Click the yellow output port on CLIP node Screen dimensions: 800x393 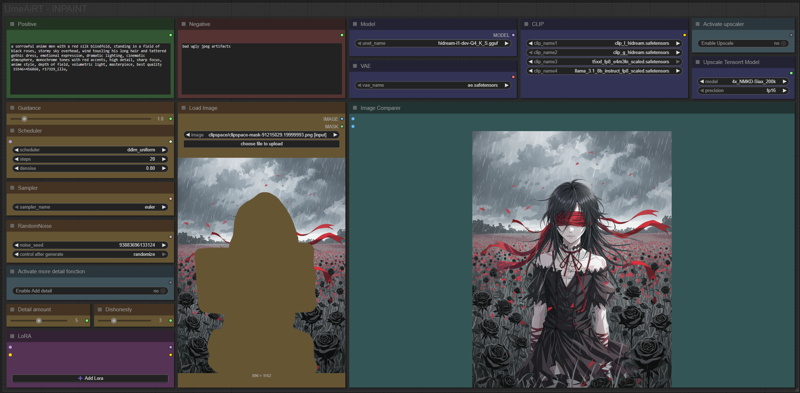(x=685, y=35)
